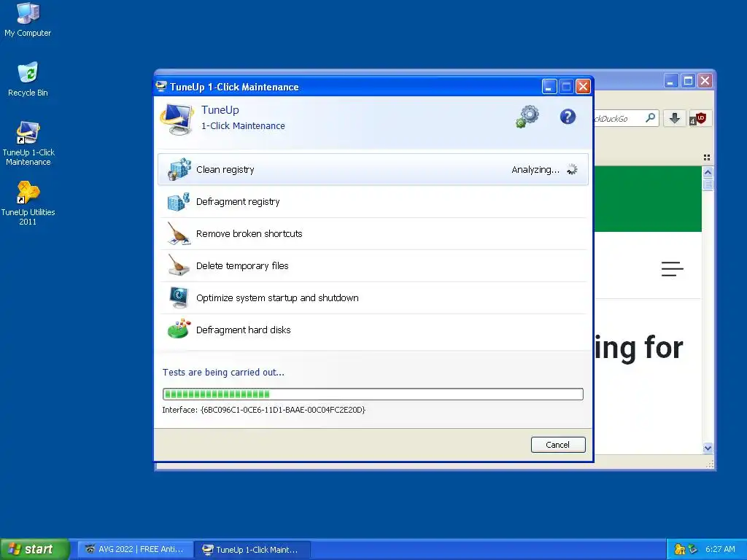The height and width of the screenshot is (560, 747).
Task: Click the Analyzing spinner icon
Action: 572,169
